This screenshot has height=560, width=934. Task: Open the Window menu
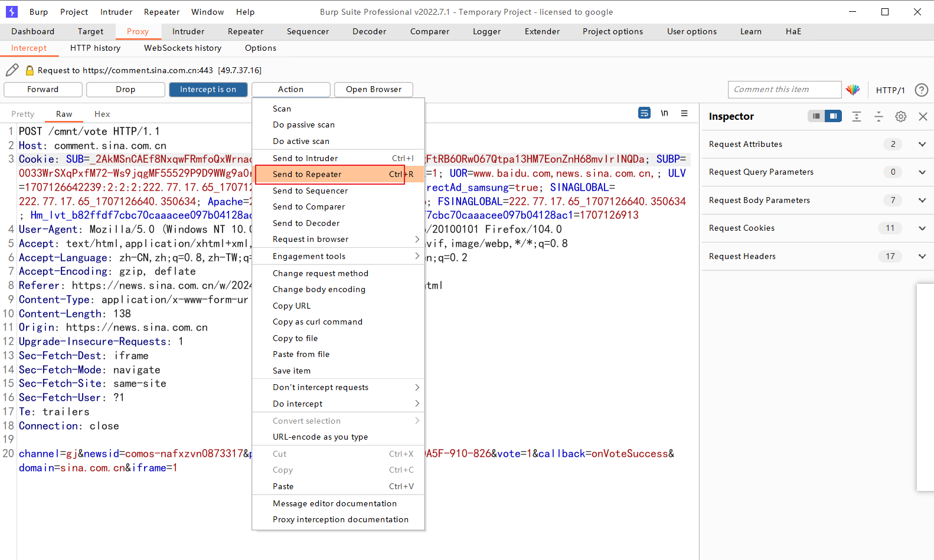[x=208, y=12]
